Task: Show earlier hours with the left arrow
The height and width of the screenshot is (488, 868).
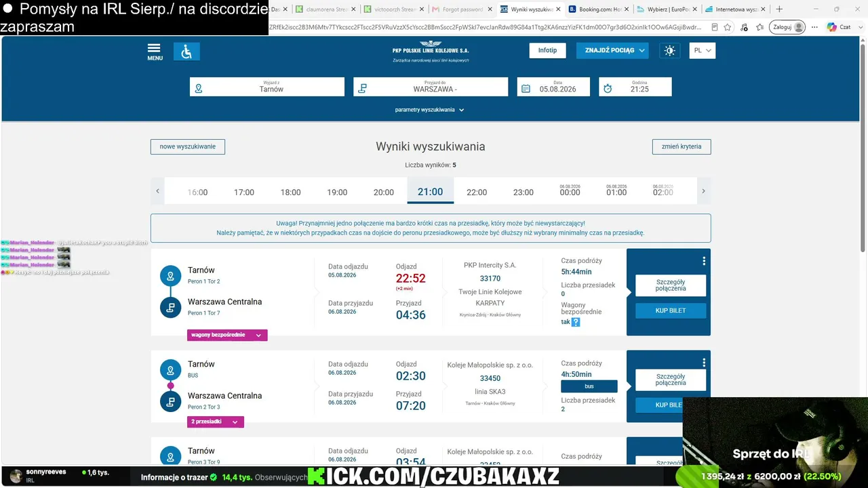Action: [157, 191]
